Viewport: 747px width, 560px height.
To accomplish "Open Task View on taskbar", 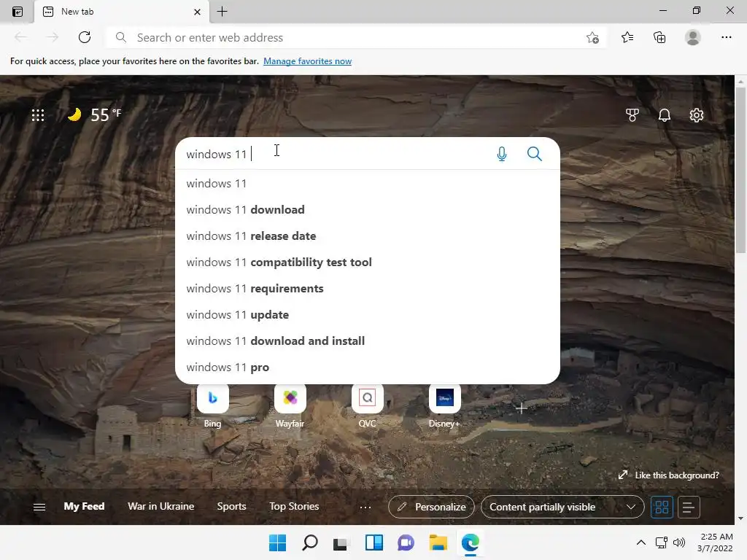I will tap(341, 542).
